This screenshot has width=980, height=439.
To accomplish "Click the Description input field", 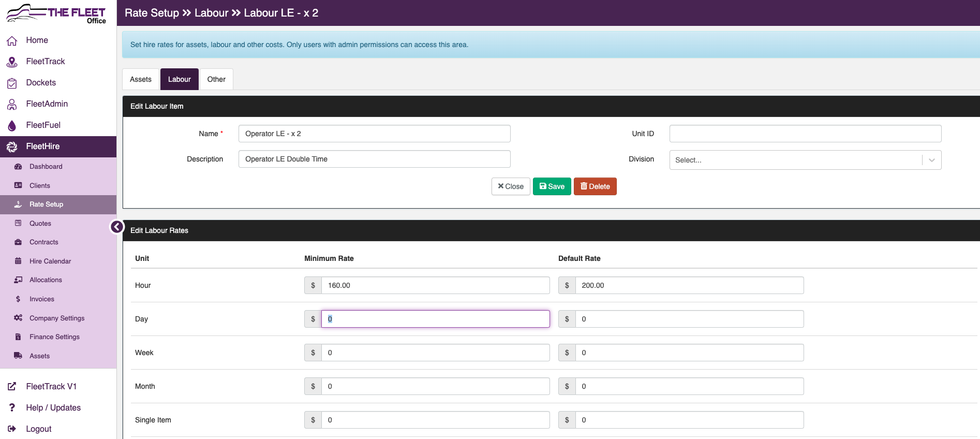I will pos(375,159).
